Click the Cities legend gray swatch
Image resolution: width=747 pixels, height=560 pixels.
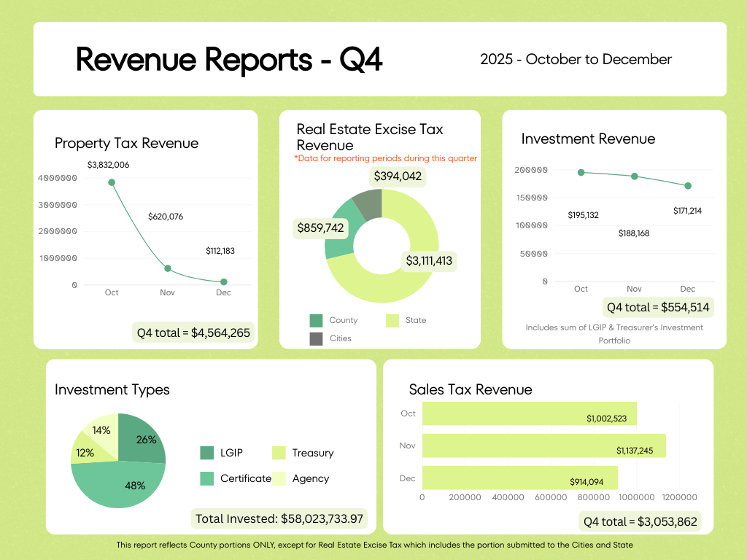click(x=316, y=338)
